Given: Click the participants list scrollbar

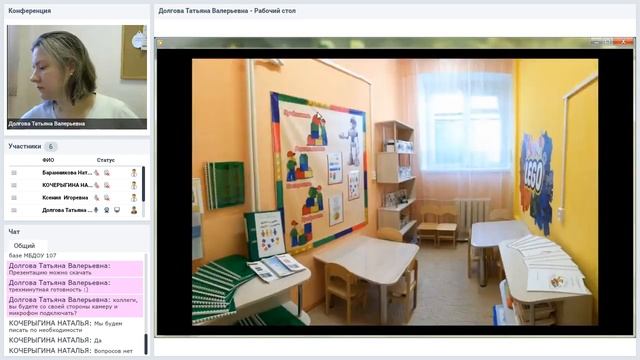Looking at the screenshot, I should (144, 184).
